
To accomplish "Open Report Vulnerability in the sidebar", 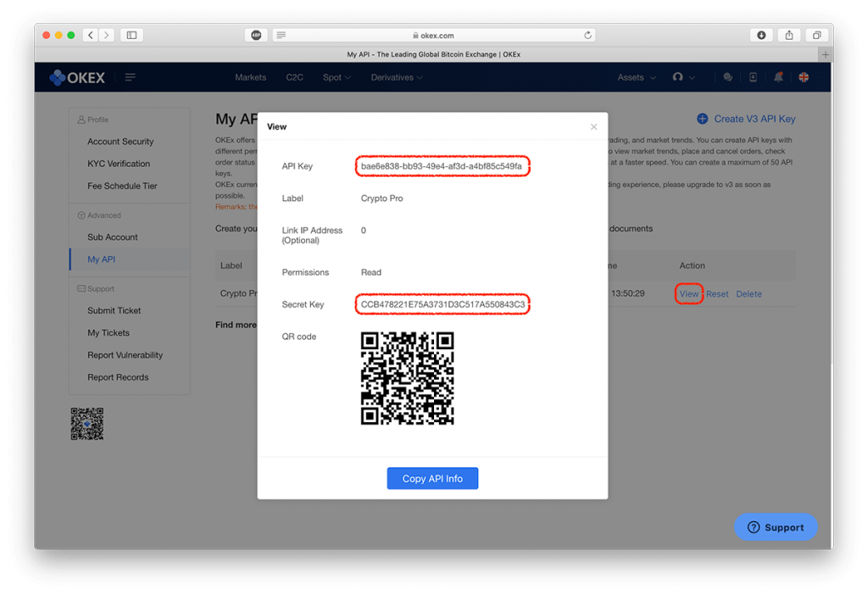I will (125, 355).
